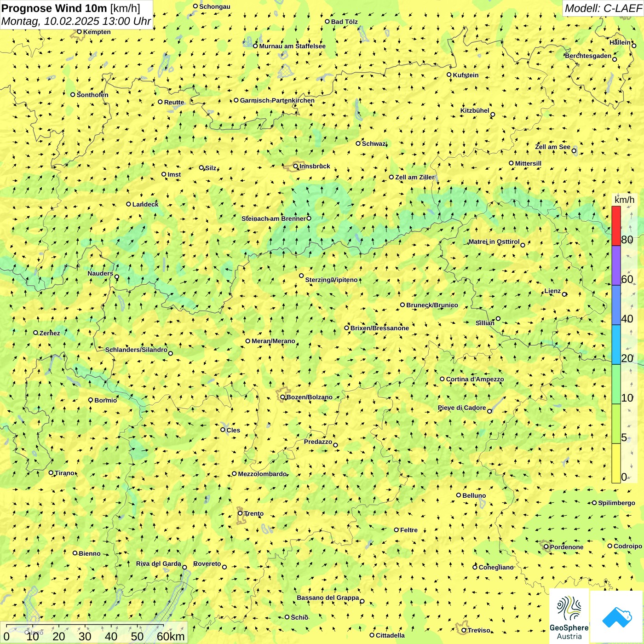
Task: Click the Sillian marker
Action: [498, 318]
